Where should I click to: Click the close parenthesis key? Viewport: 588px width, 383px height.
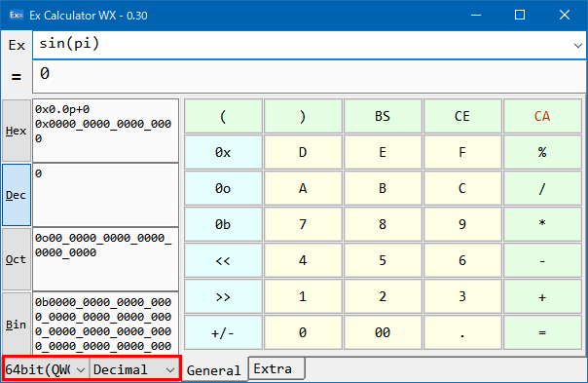point(303,116)
